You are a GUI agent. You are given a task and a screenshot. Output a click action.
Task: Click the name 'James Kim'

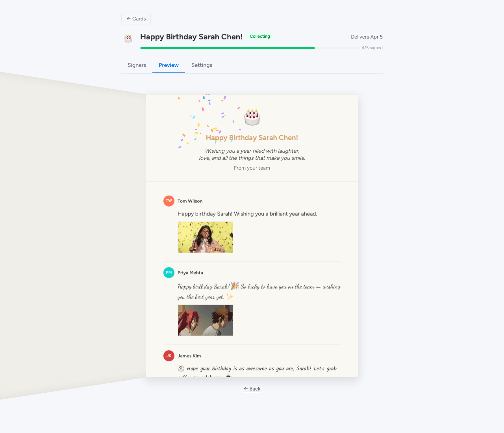click(x=189, y=355)
